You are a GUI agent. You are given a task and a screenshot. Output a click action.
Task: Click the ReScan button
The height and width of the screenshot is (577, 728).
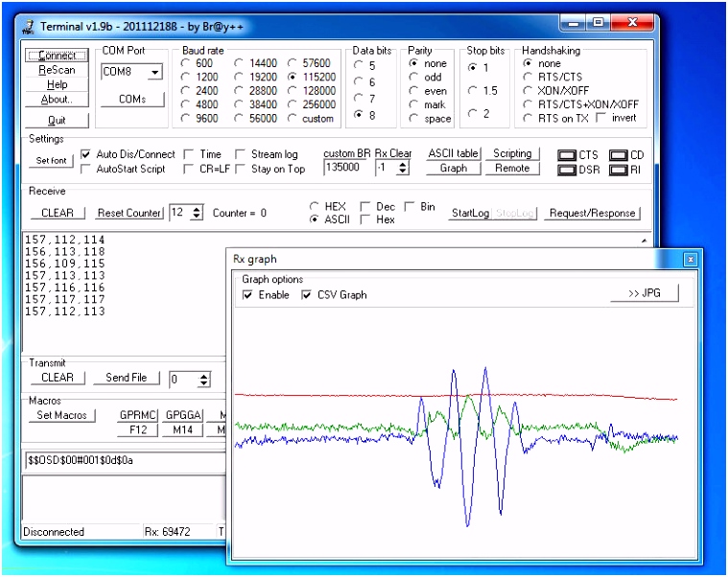coord(57,70)
